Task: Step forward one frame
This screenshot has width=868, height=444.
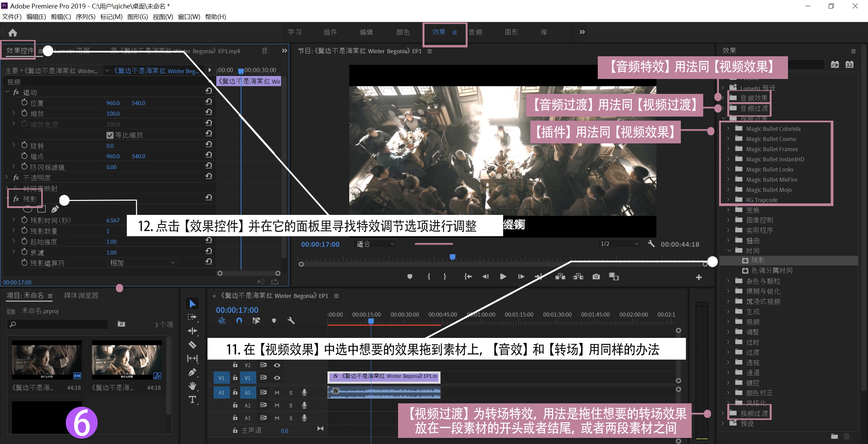Action: coord(521,277)
